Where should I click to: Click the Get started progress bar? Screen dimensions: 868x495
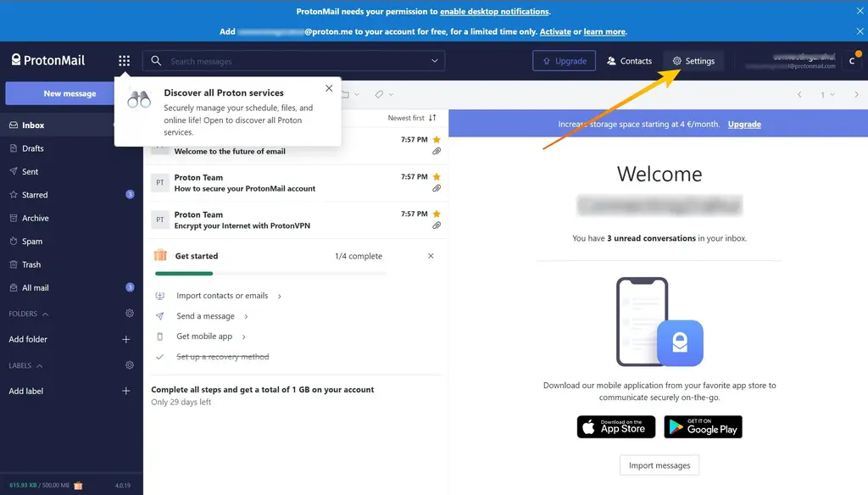tap(271, 274)
